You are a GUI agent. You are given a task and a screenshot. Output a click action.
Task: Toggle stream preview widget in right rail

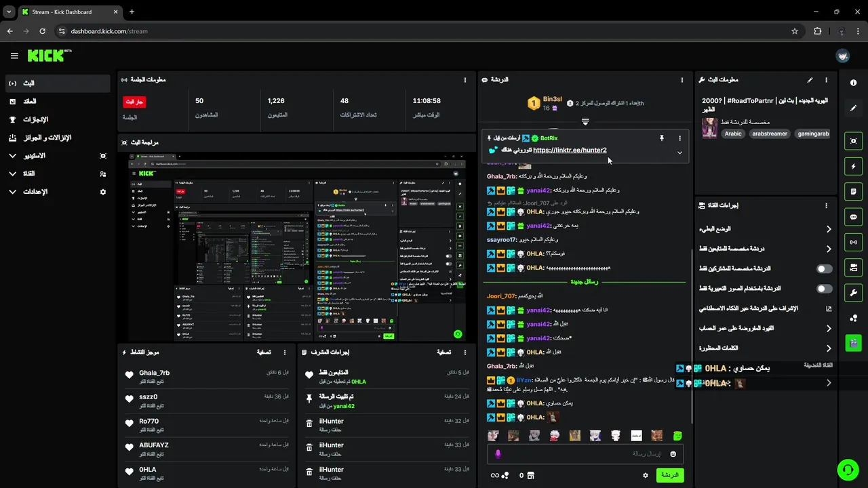(853, 141)
